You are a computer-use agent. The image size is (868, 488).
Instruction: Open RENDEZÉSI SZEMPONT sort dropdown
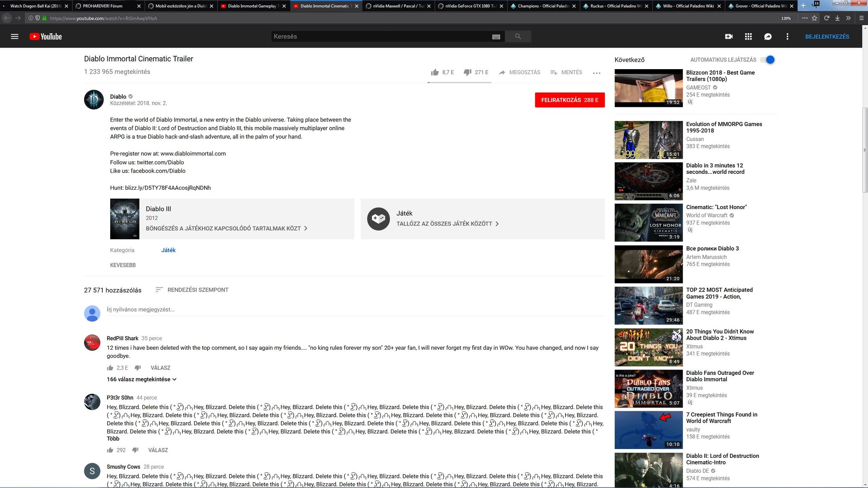(192, 290)
